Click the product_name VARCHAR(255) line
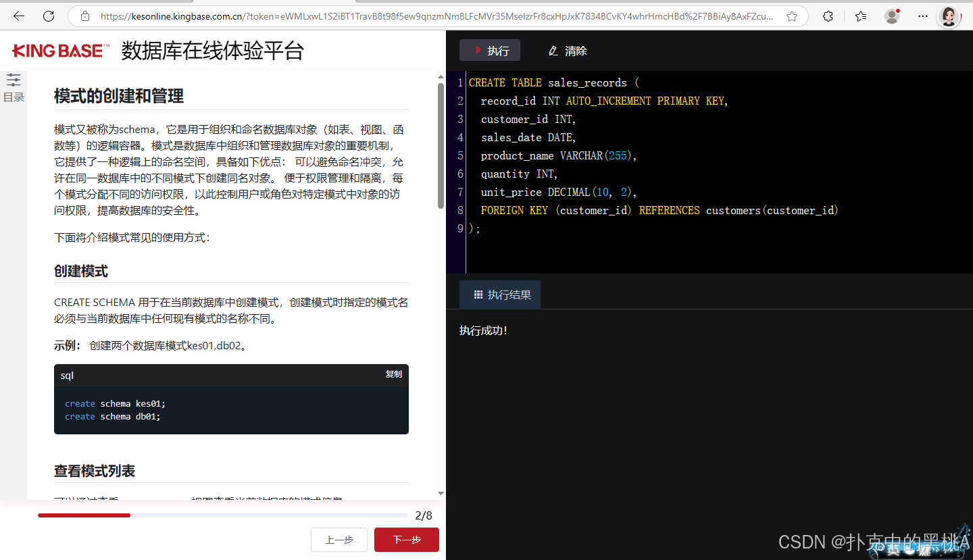973x560 pixels. pyautogui.click(x=559, y=156)
